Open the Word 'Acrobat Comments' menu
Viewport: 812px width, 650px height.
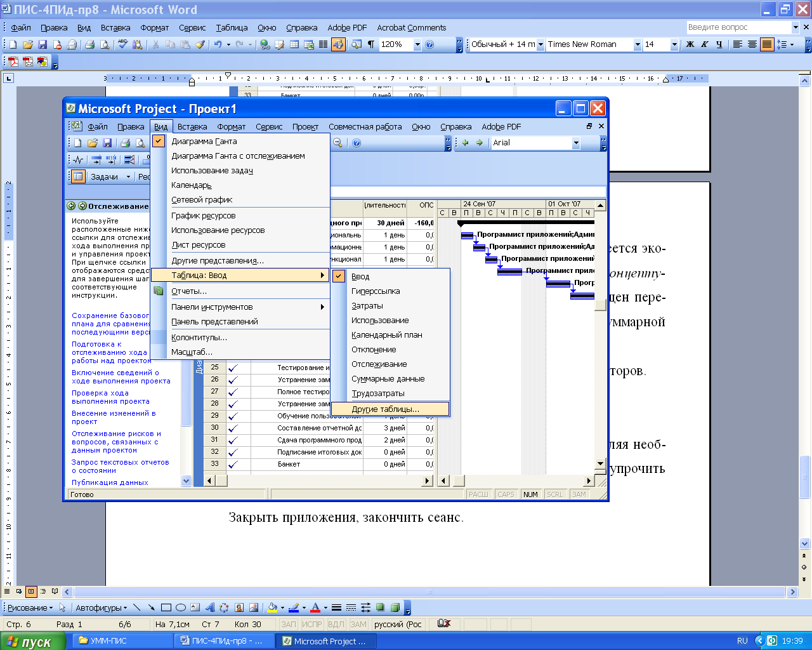[411, 27]
